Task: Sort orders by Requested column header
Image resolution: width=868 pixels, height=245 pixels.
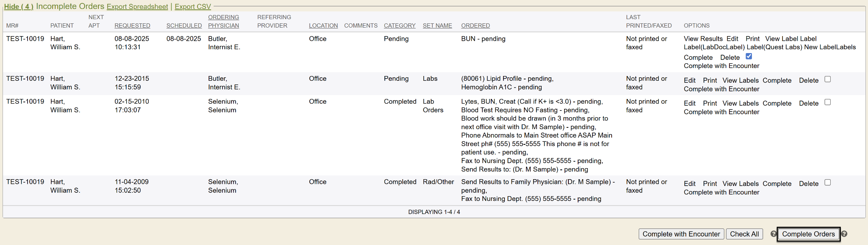Action: pos(132,25)
